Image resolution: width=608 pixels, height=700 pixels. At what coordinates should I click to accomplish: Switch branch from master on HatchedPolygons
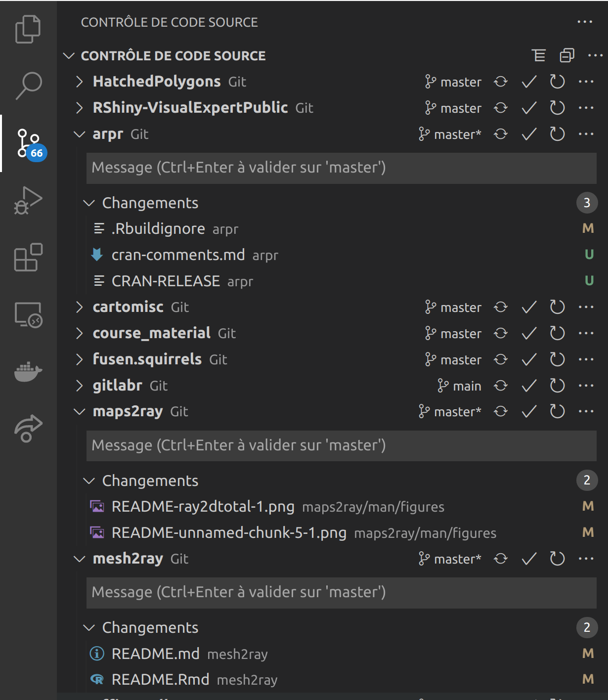[x=453, y=82]
